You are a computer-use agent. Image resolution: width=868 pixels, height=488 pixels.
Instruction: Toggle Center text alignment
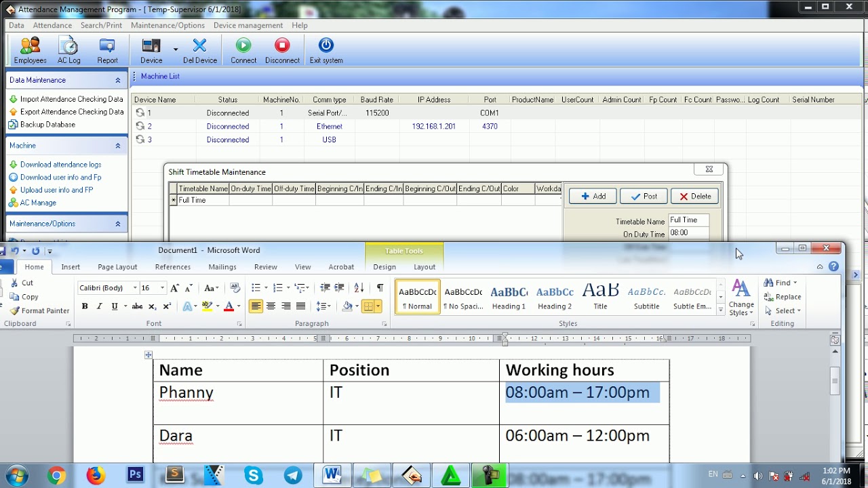[x=271, y=306]
